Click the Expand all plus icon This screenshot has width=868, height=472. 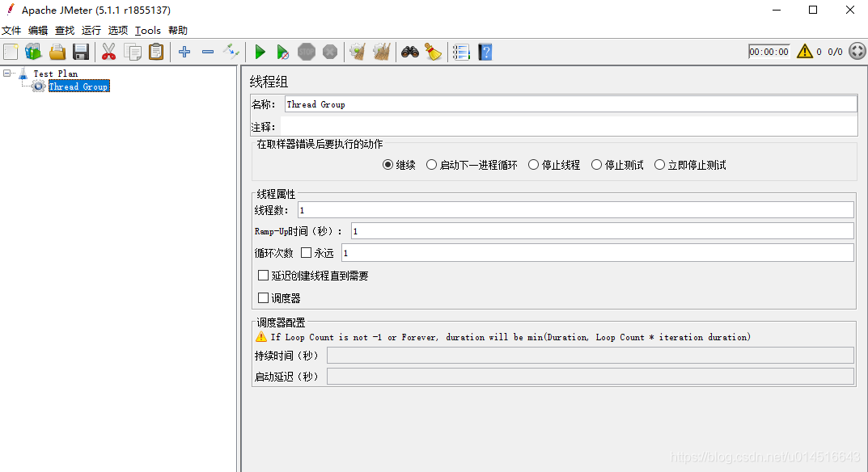click(184, 52)
